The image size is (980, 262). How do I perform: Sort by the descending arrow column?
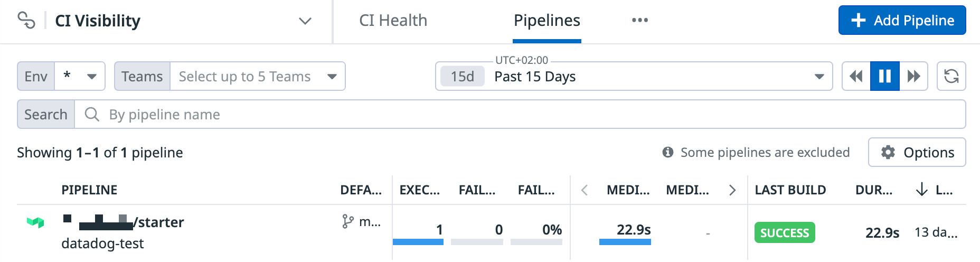tap(921, 190)
